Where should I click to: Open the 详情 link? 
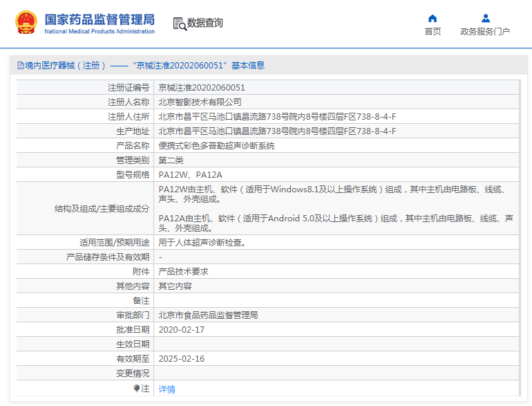pos(167,389)
